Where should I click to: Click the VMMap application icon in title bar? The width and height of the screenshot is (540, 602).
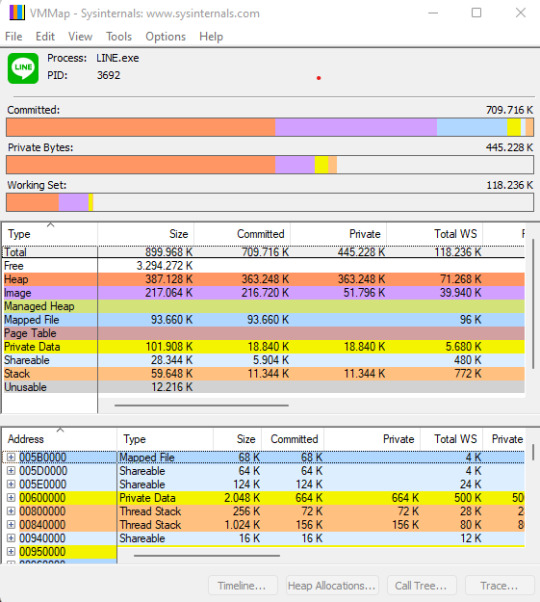tap(16, 13)
